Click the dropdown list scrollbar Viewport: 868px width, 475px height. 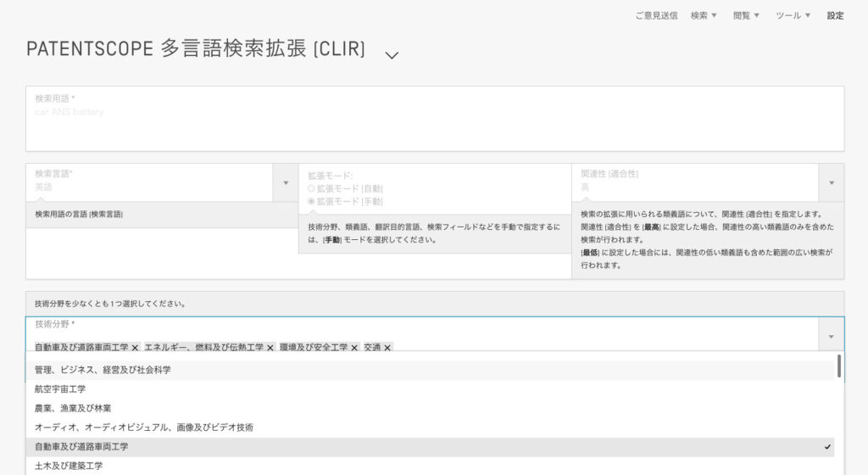tap(839, 366)
